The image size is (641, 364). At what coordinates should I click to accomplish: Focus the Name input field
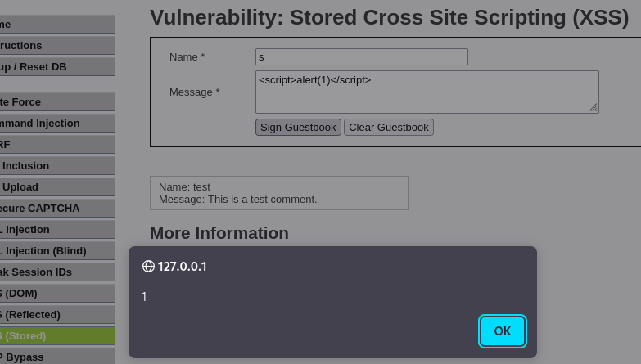click(x=361, y=56)
